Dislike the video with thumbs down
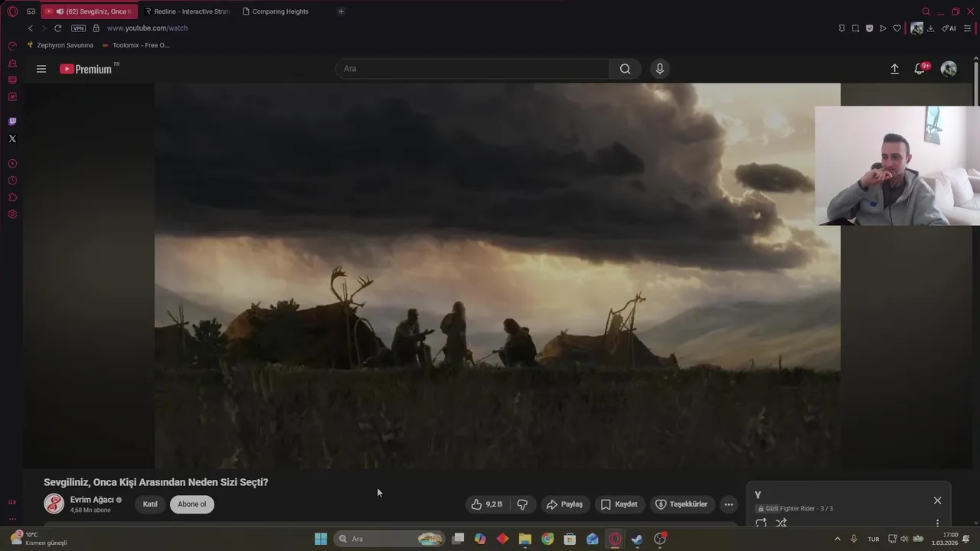This screenshot has height=551, width=980. [522, 504]
